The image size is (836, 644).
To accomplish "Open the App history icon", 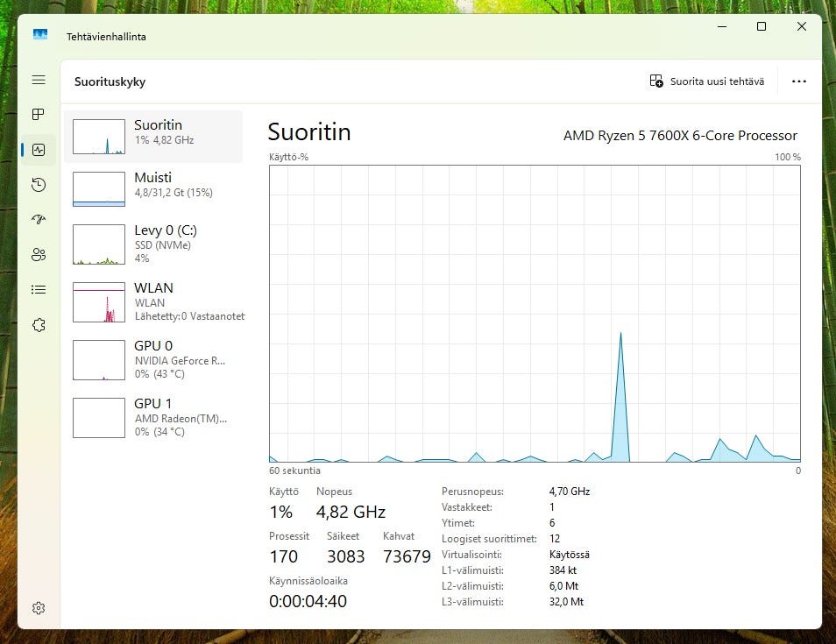I will [39, 185].
